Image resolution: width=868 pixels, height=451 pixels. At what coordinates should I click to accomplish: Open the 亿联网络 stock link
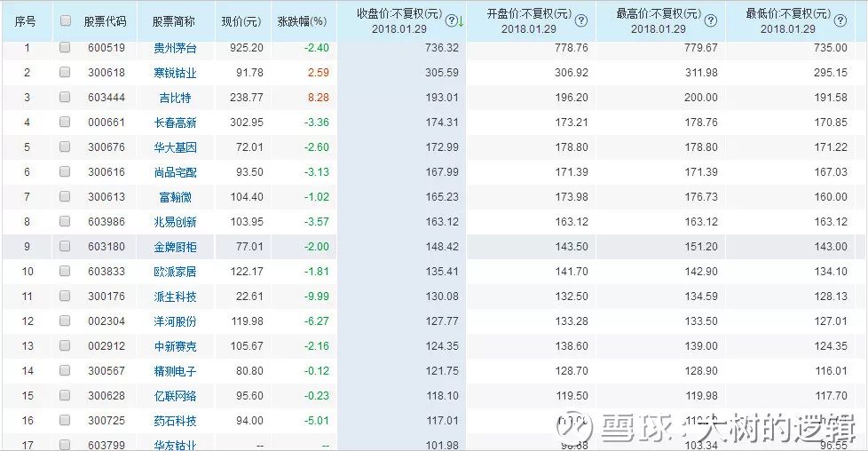tap(175, 396)
